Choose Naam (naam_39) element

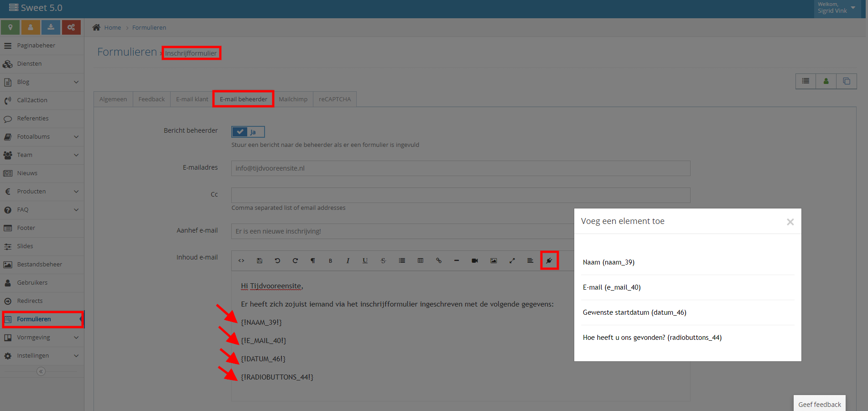pos(688,262)
